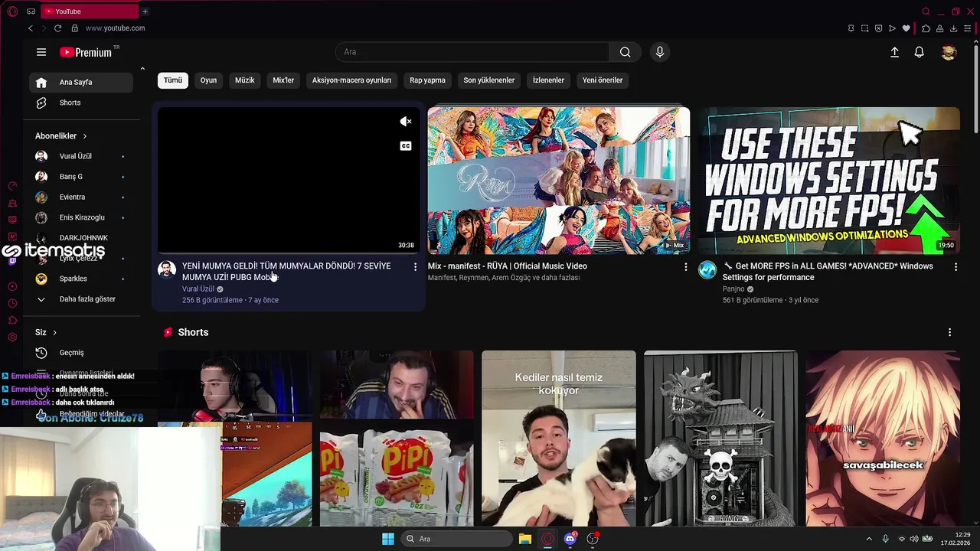The width and height of the screenshot is (980, 551).
Task: Open the Barış G subscription channel
Action: [81, 177]
